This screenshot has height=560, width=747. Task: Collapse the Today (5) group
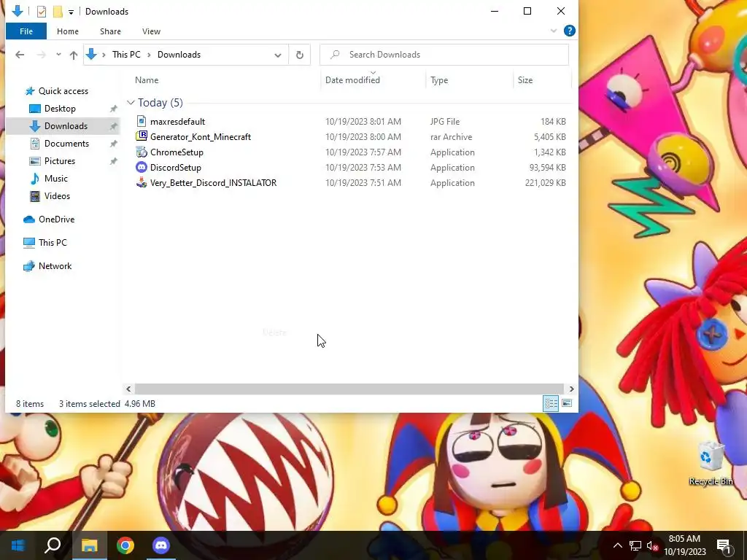click(x=131, y=103)
